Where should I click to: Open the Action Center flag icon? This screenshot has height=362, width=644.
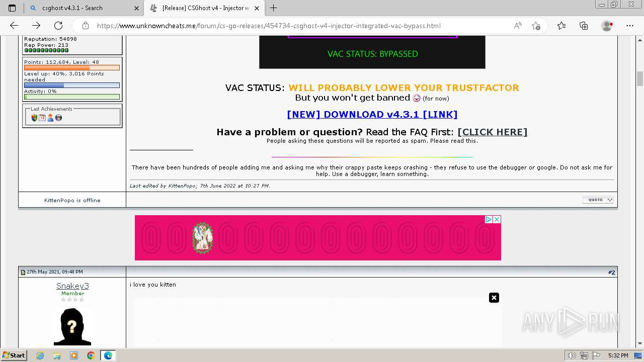coord(596,355)
